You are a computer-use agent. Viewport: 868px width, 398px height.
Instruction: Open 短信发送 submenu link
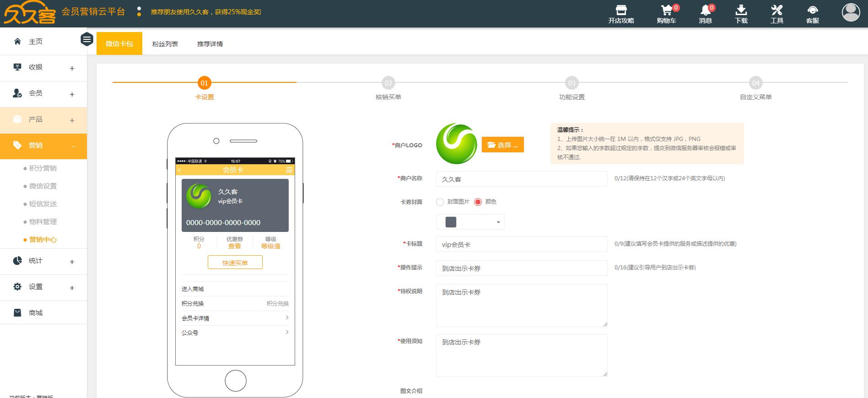pyautogui.click(x=43, y=204)
